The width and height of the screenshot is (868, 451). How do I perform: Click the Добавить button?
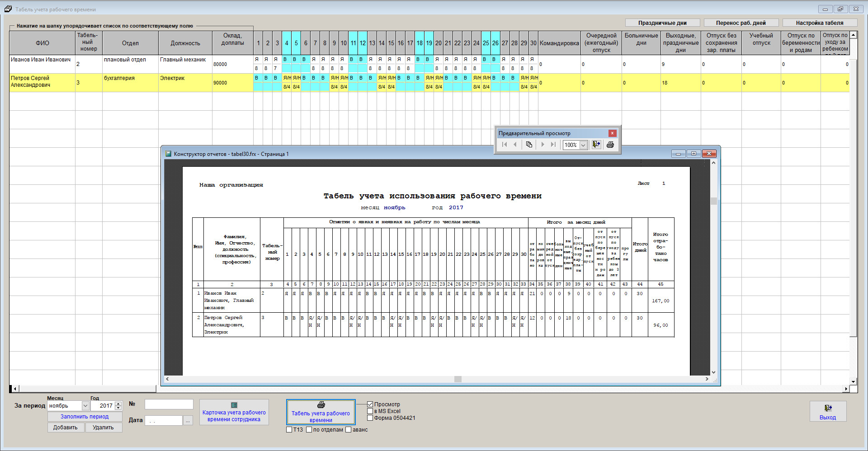tap(66, 428)
